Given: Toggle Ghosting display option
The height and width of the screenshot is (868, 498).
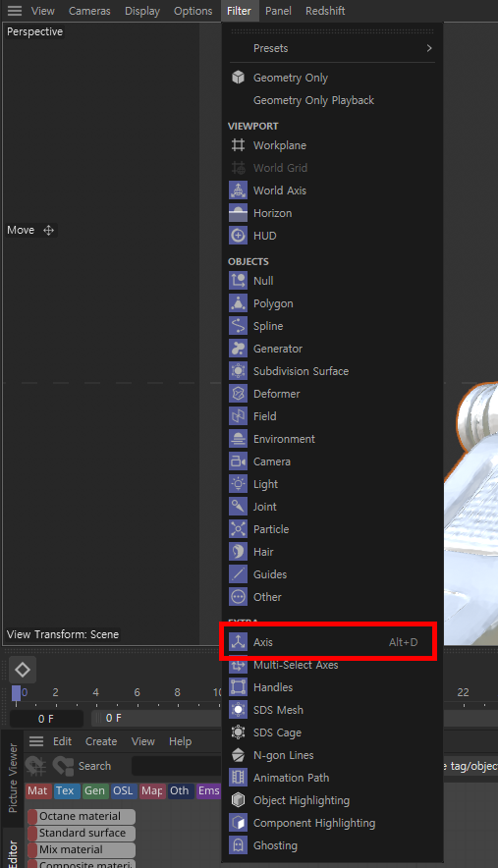Looking at the screenshot, I should tap(328, 845).
